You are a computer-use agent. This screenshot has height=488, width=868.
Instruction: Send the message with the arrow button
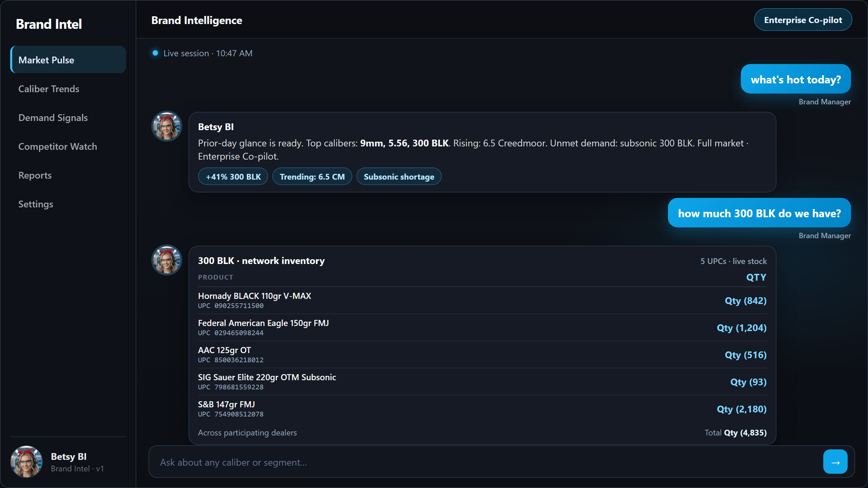[835, 462]
